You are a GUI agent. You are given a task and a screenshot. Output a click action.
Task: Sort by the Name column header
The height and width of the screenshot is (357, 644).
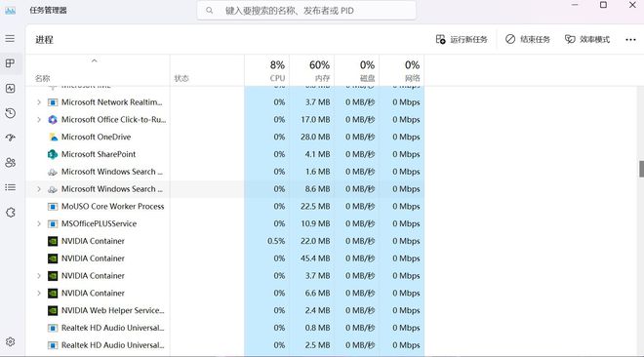(98, 70)
